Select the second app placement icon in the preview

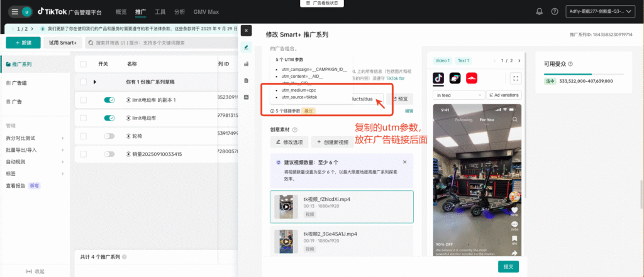pyautogui.click(x=455, y=78)
